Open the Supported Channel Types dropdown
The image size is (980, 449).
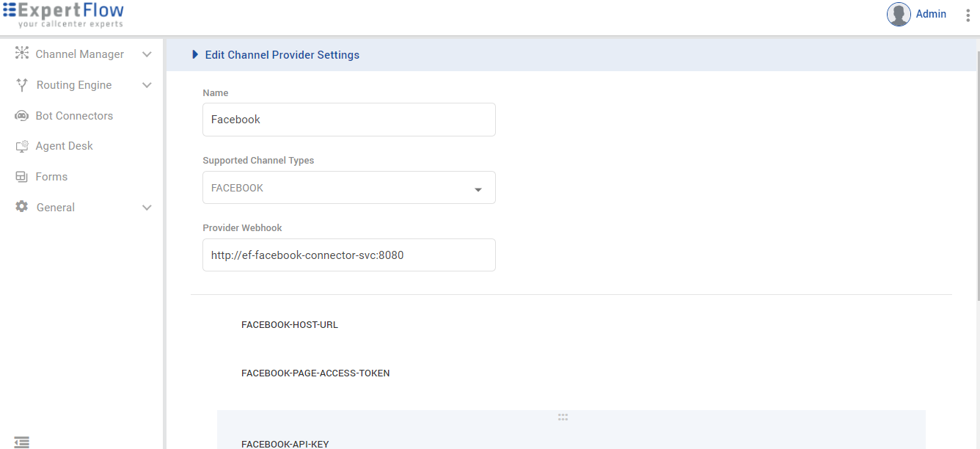click(349, 188)
